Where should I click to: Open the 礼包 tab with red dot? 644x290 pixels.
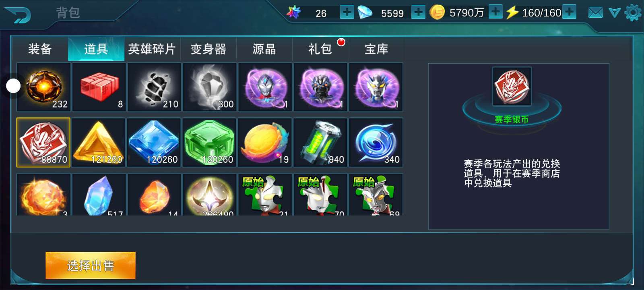320,49
